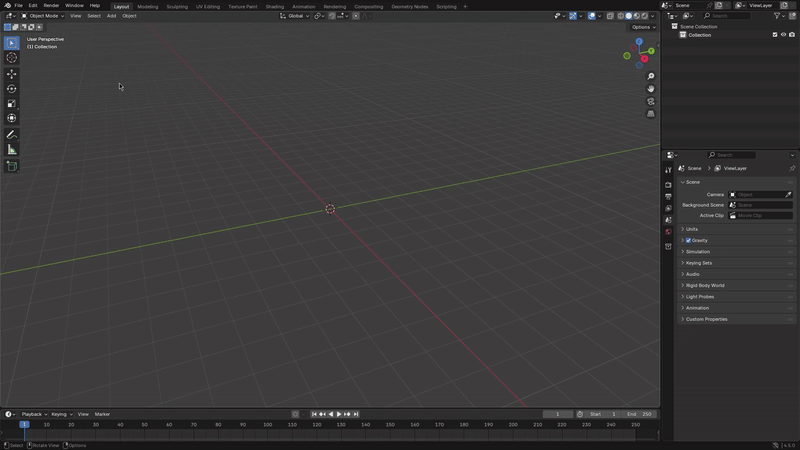Select the Add Cube tool
Viewport: 800px width, 450px height.
click(11, 166)
